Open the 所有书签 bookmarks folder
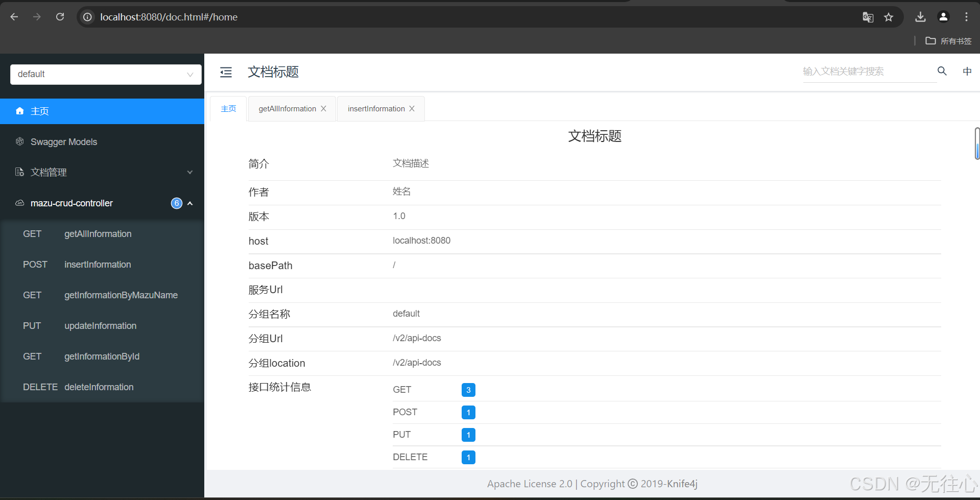Viewport: 980px width, 500px height. pyautogui.click(x=948, y=41)
